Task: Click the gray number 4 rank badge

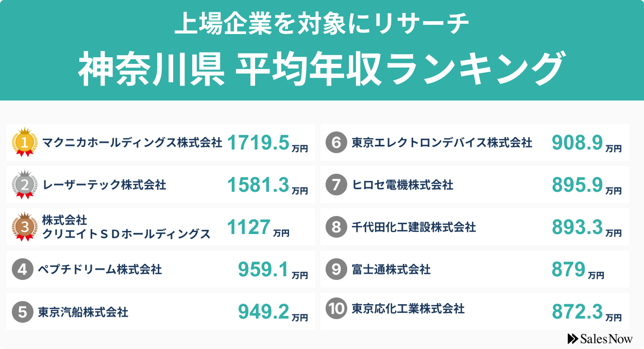Action: [x=22, y=269]
